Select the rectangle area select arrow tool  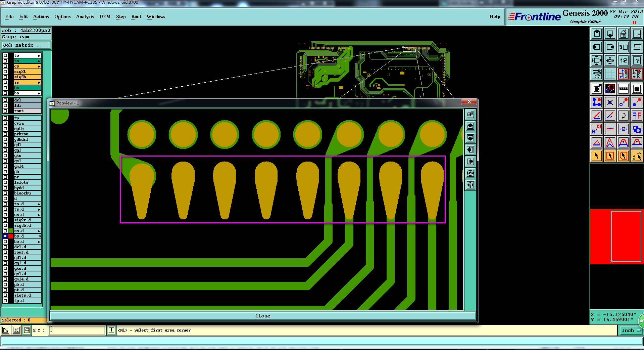pyautogui.click(x=610, y=156)
